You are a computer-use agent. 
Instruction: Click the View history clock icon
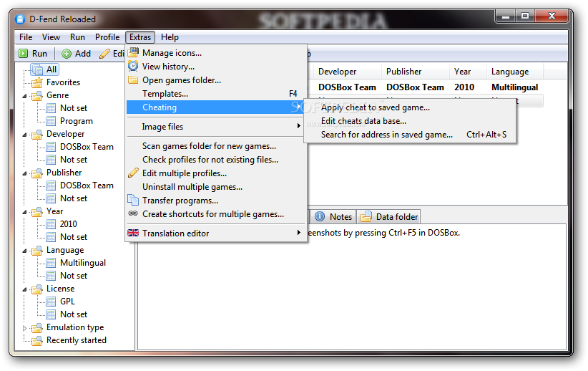[x=133, y=66]
